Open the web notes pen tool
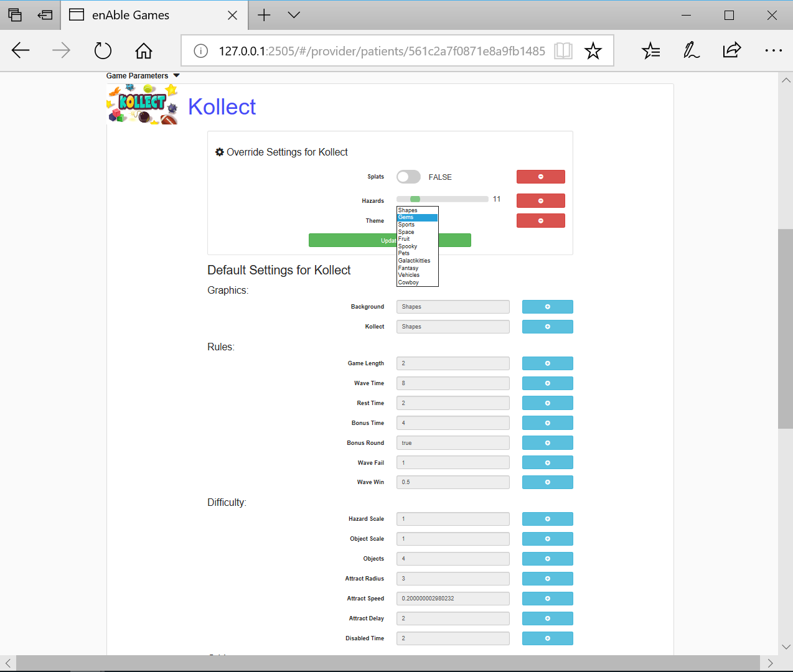Screen dimensions: 793x672 [x=692, y=50]
